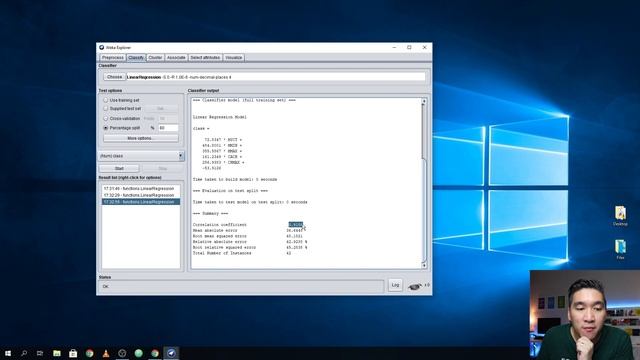Open File Explorer from the taskbar
Image resolution: width=640 pixels, height=360 pixels.
pyautogui.click(x=57, y=353)
